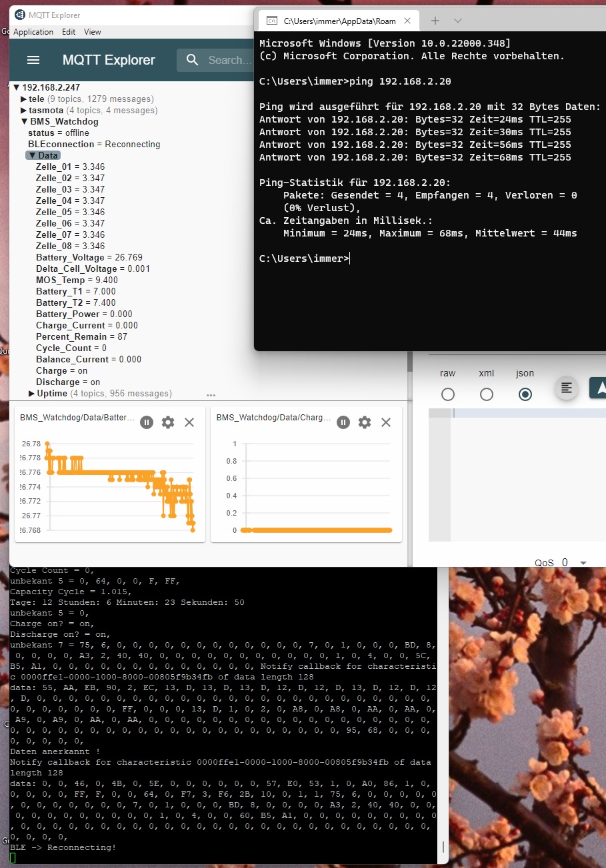Select the Battery_T2 = 7.400 topic
Image resolution: width=606 pixels, height=868 pixels.
(76, 302)
